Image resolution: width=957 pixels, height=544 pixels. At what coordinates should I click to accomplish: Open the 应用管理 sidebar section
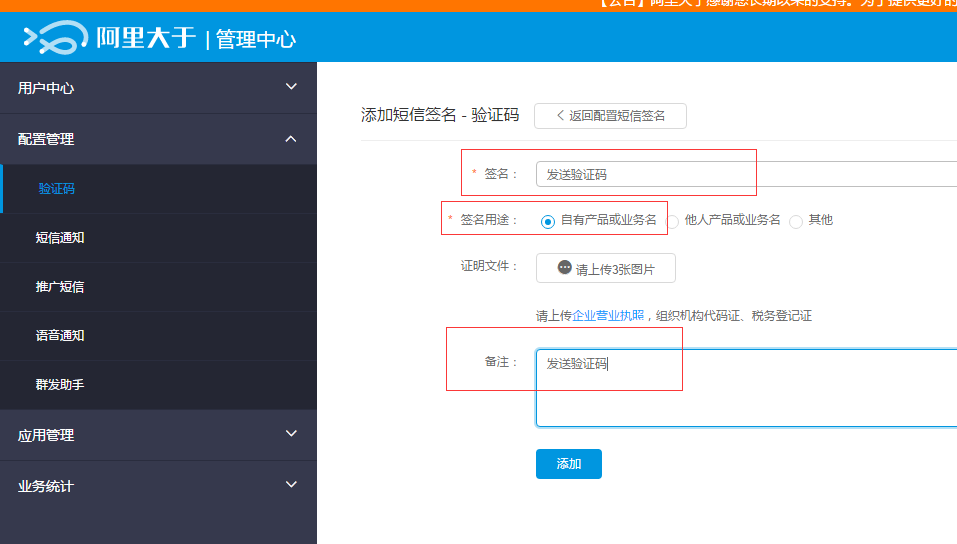tap(158, 435)
